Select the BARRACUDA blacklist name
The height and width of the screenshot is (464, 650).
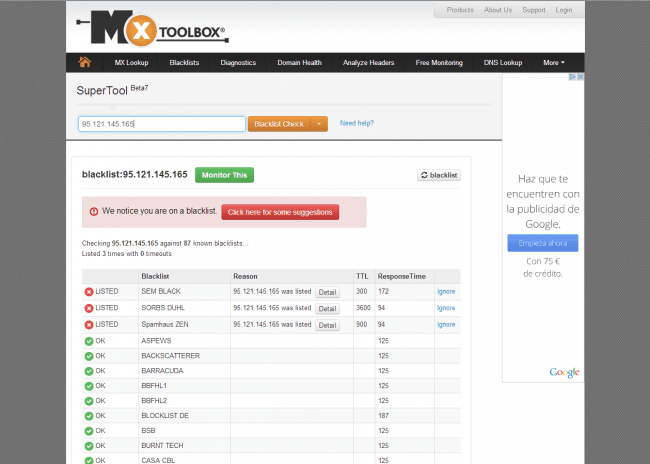point(162,371)
